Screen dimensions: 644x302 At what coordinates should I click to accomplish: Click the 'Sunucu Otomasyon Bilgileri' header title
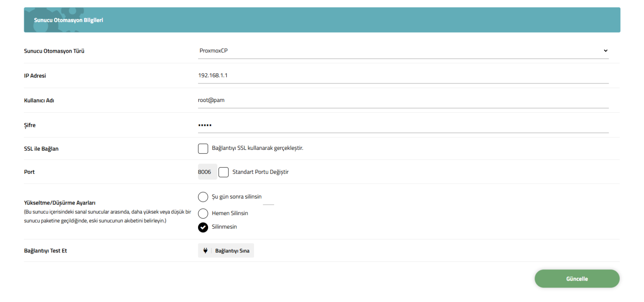pyautogui.click(x=68, y=20)
